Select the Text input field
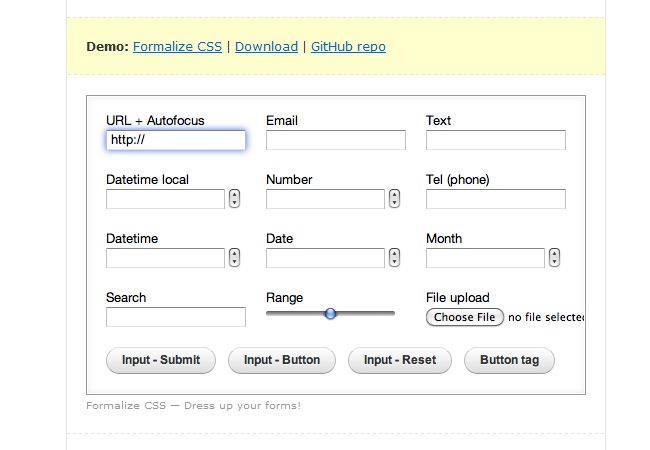Viewport: 650px width, 450px height. coord(495,140)
